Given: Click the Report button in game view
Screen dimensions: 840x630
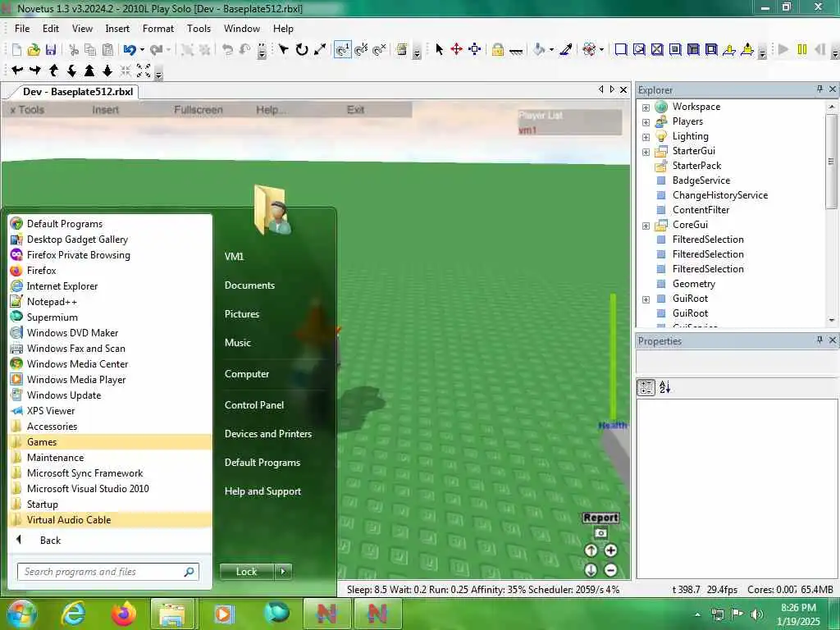Looking at the screenshot, I should point(600,518).
